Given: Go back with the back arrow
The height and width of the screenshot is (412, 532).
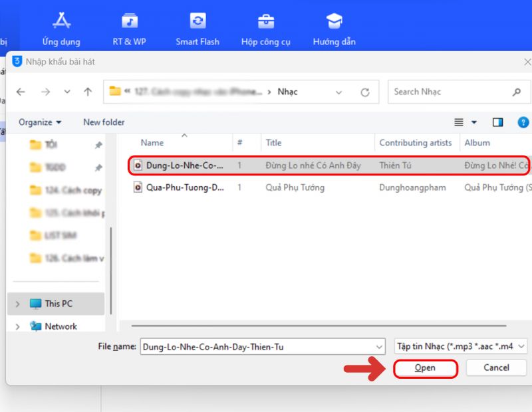Looking at the screenshot, I should point(21,92).
